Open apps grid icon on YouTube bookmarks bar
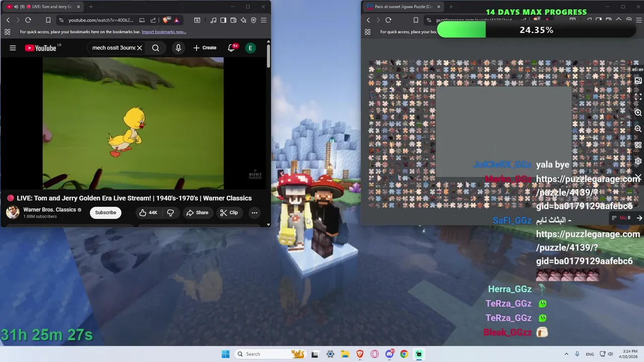 [x=8, y=32]
